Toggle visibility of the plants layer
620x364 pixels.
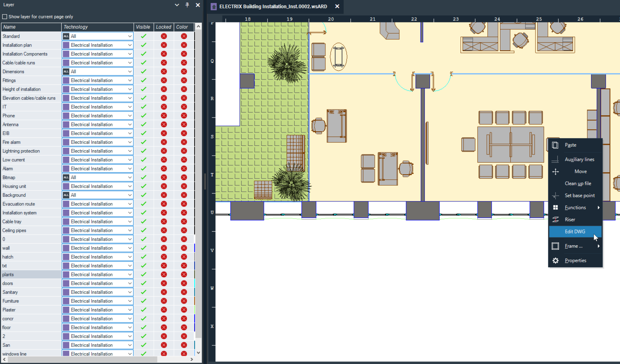tap(143, 275)
